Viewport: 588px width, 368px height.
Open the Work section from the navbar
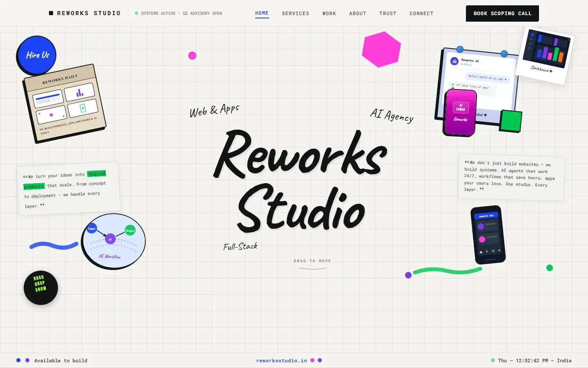point(329,13)
